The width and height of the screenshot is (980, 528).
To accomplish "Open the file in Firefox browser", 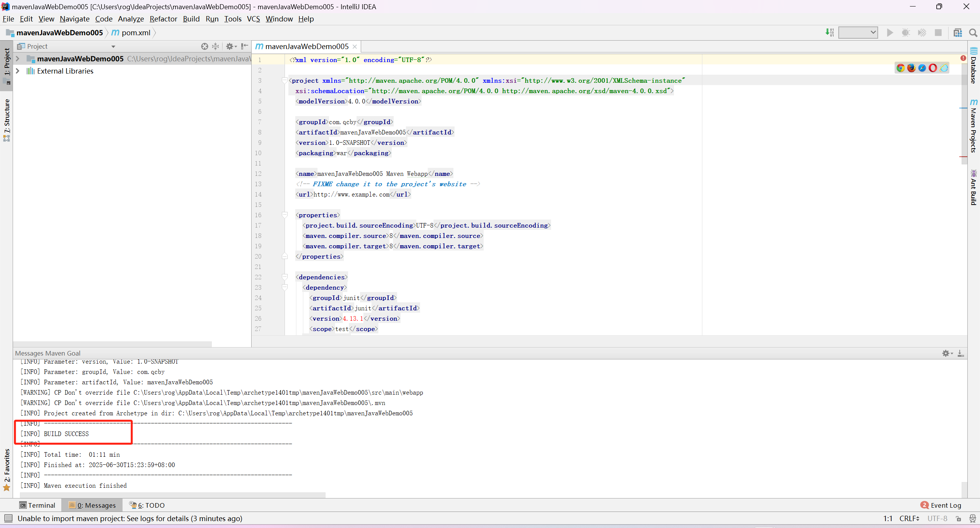I will (x=911, y=68).
